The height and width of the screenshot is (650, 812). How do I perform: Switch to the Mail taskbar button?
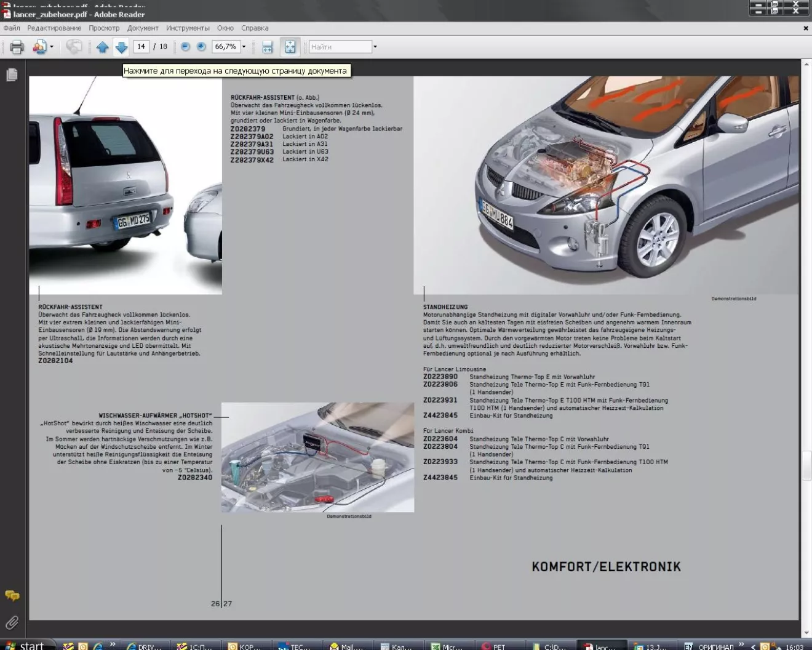(346, 646)
